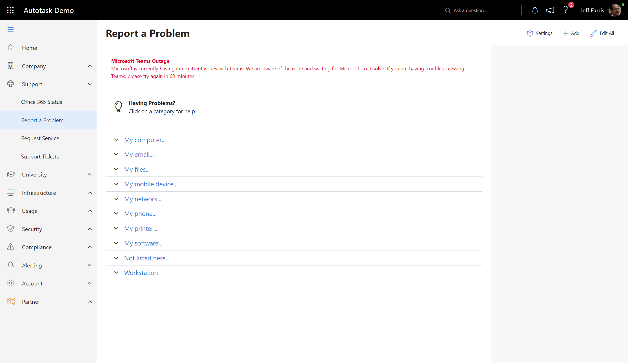The width and height of the screenshot is (628, 364).
Task: Click Jeff Farris profile avatar
Action: pos(614,10)
